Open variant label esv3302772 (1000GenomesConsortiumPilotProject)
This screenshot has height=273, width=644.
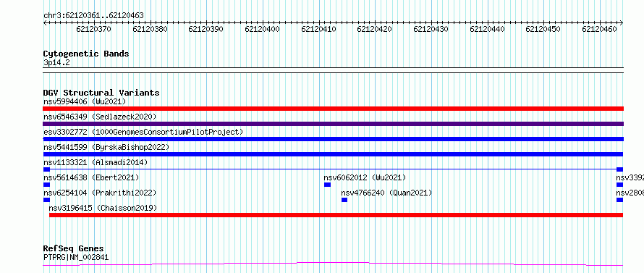click(x=143, y=132)
